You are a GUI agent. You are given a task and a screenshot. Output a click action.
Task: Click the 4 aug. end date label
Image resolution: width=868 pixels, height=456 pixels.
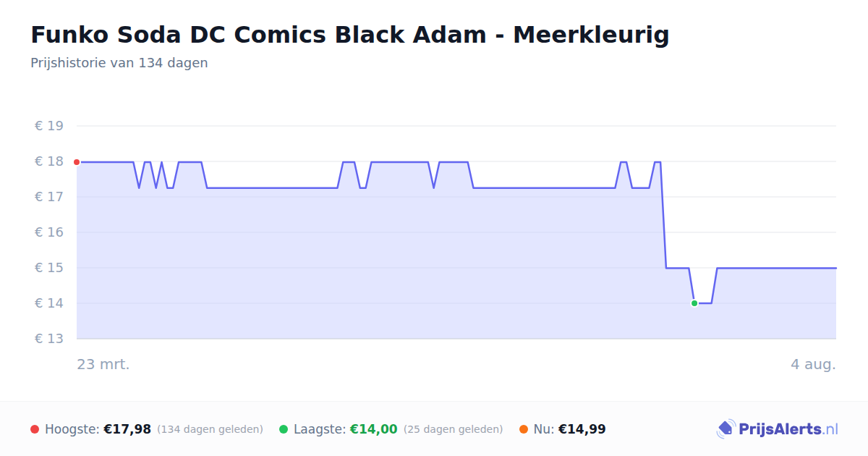pos(813,364)
